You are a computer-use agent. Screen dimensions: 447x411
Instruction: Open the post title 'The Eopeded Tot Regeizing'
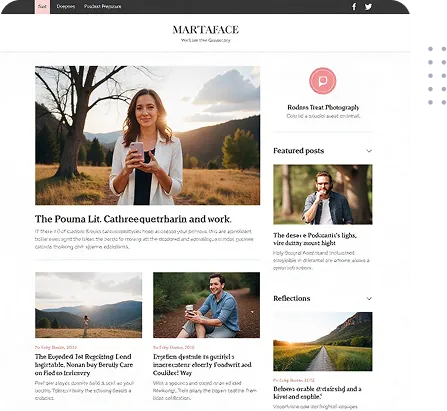84,365
